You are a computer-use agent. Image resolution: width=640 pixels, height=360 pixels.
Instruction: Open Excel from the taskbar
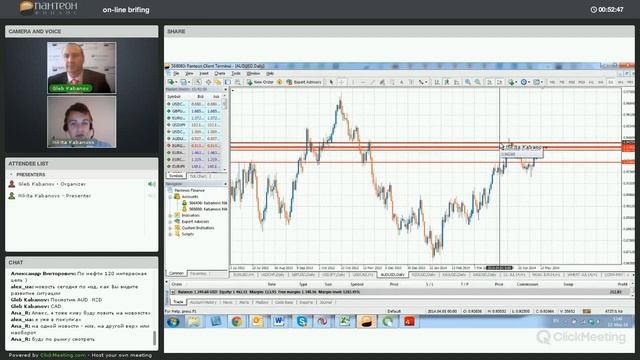[x=345, y=322]
